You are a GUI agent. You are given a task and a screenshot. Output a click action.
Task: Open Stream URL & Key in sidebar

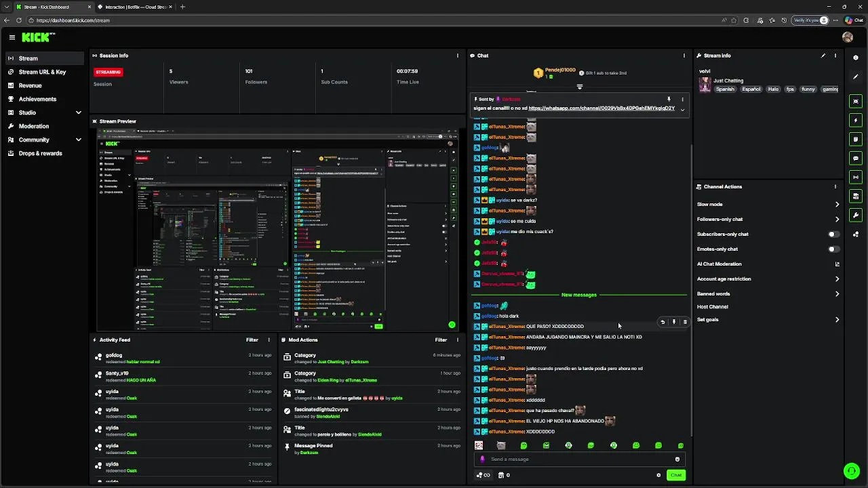click(45, 72)
